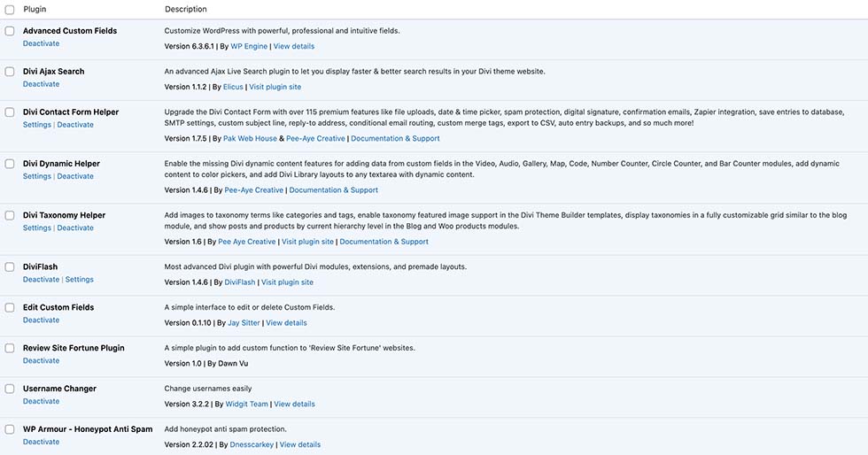Deactivate WP Armour Honeypot Anti Spam
Image resolution: width=868 pixels, height=455 pixels.
pos(41,442)
